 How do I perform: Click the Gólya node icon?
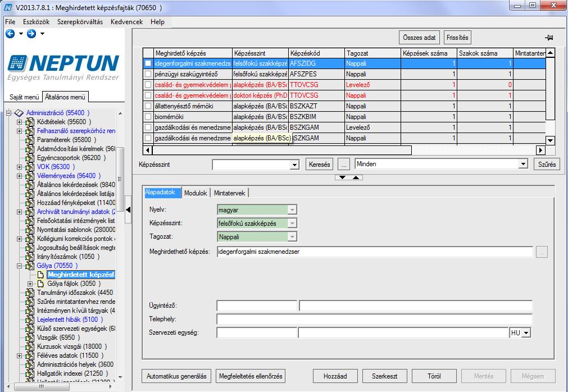pyautogui.click(x=30, y=266)
